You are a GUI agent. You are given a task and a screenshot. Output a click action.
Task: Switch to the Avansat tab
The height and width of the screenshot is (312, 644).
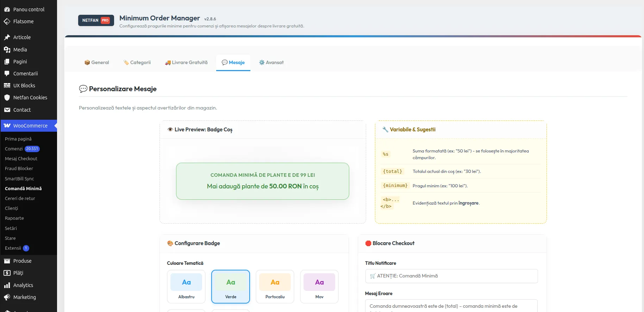[x=271, y=62]
